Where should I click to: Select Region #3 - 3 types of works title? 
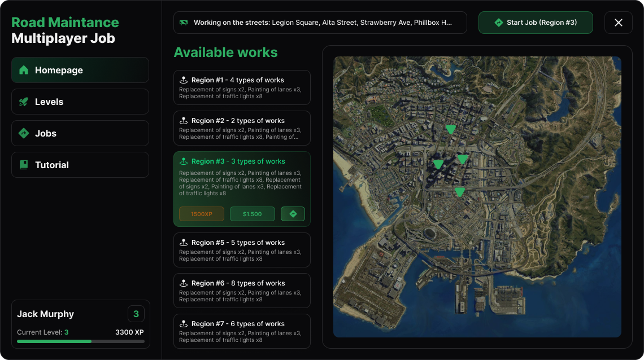click(238, 161)
